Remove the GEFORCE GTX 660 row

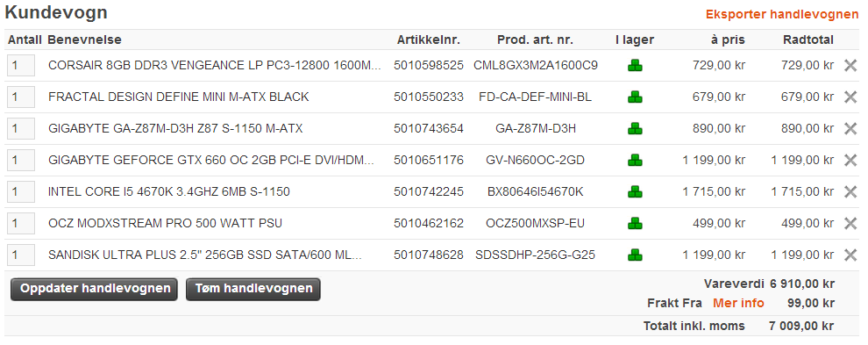(850, 161)
